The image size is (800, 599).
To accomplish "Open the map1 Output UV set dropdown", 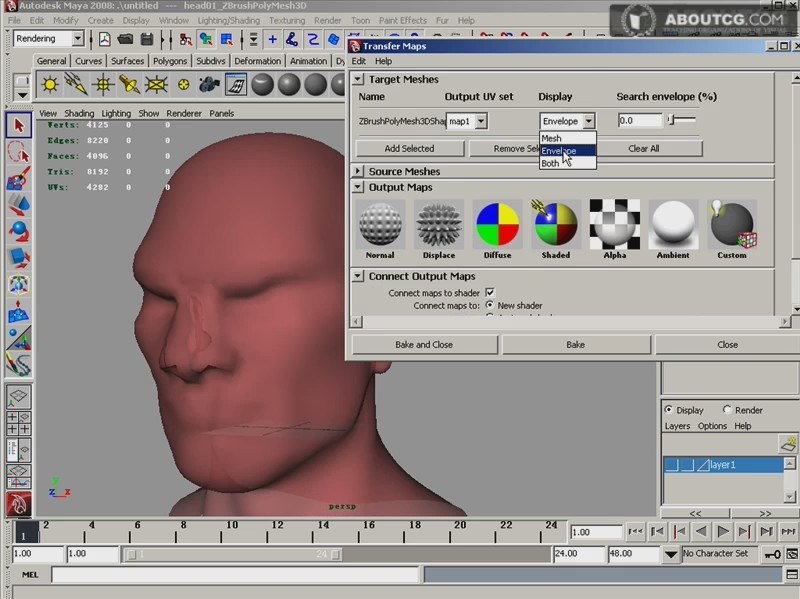I will tap(481, 121).
